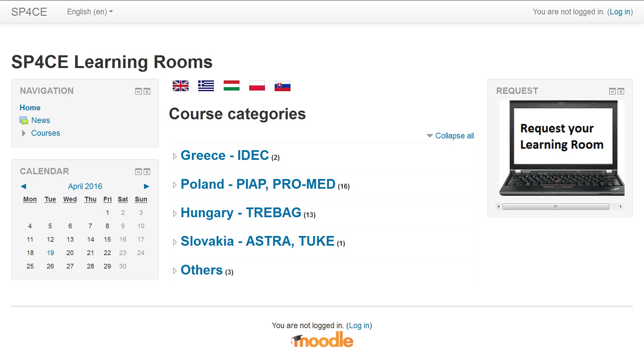Select the UK flag language icon
Image resolution: width=644 pixels, height=362 pixels.
pos(180,86)
